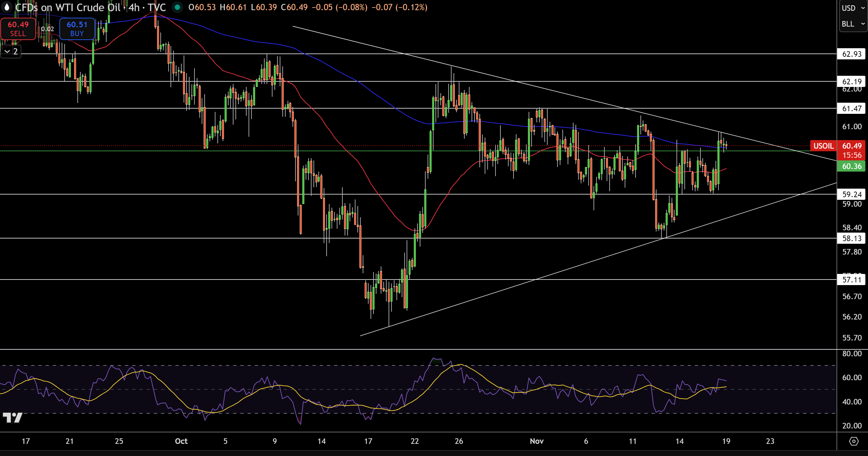Viewport: 868px width, 456px height.
Task: Click the green market status indicator
Action: (x=177, y=7)
